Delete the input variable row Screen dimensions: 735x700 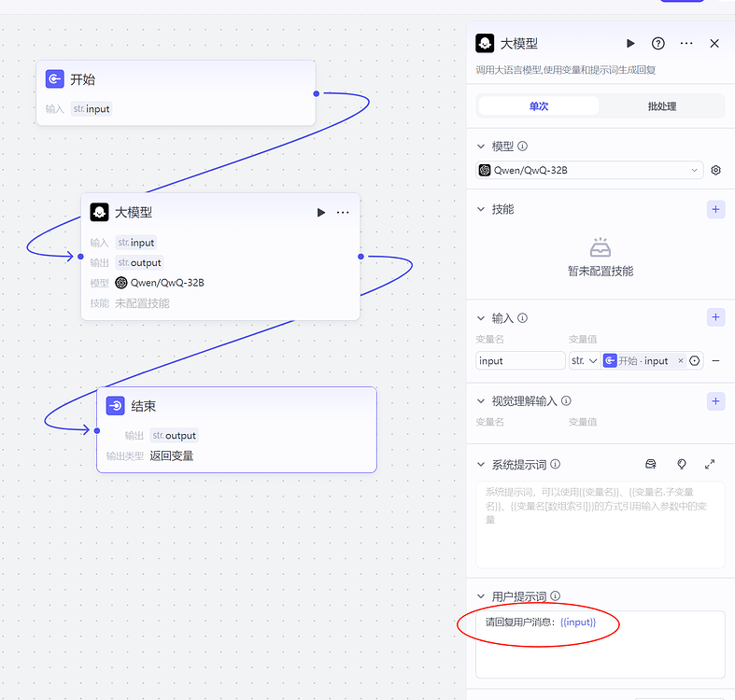pos(715,361)
